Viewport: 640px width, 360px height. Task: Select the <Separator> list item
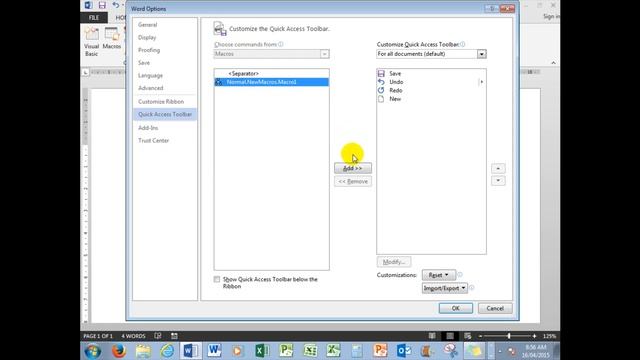[x=271, y=73]
